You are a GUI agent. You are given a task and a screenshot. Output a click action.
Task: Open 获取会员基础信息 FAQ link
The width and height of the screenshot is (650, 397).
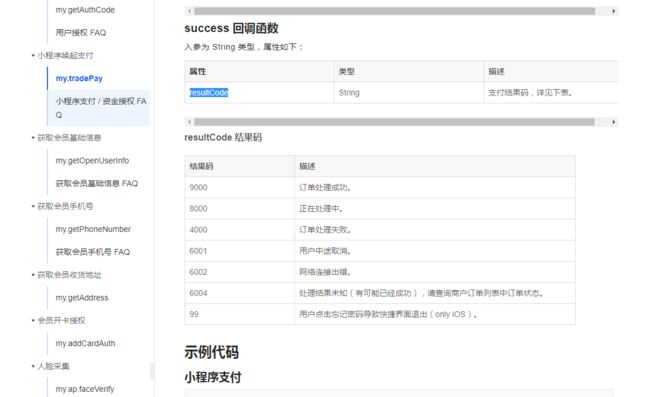(97, 183)
